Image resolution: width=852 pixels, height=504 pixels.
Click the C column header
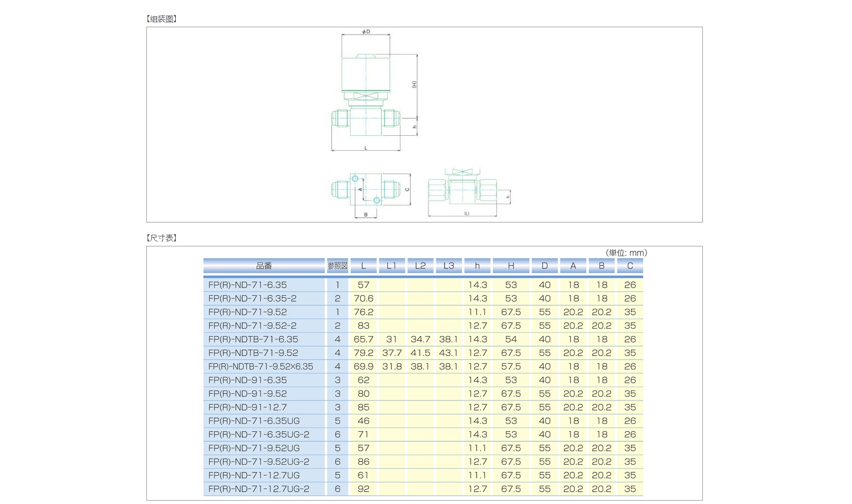629,265
